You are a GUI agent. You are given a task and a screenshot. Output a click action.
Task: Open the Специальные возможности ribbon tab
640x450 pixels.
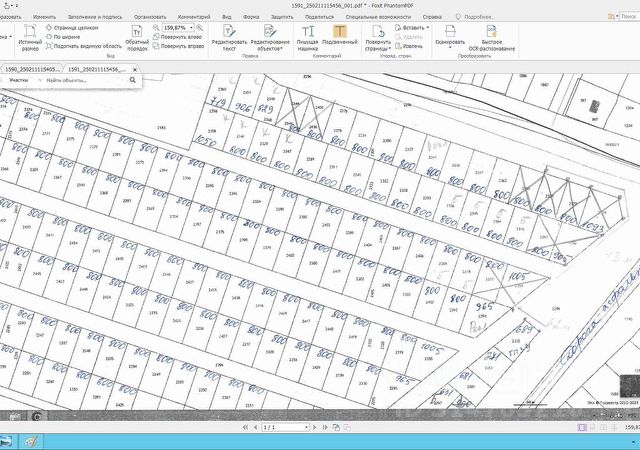[x=378, y=17]
